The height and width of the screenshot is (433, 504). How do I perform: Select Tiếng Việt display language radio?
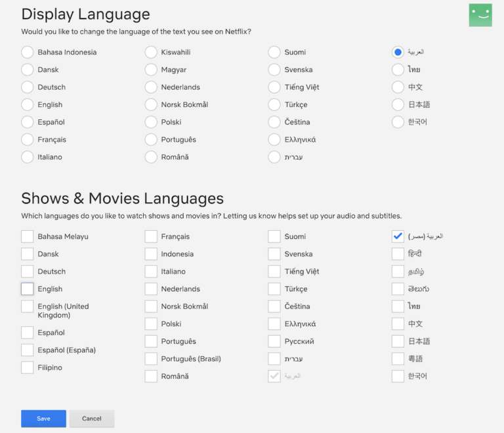[x=274, y=87]
